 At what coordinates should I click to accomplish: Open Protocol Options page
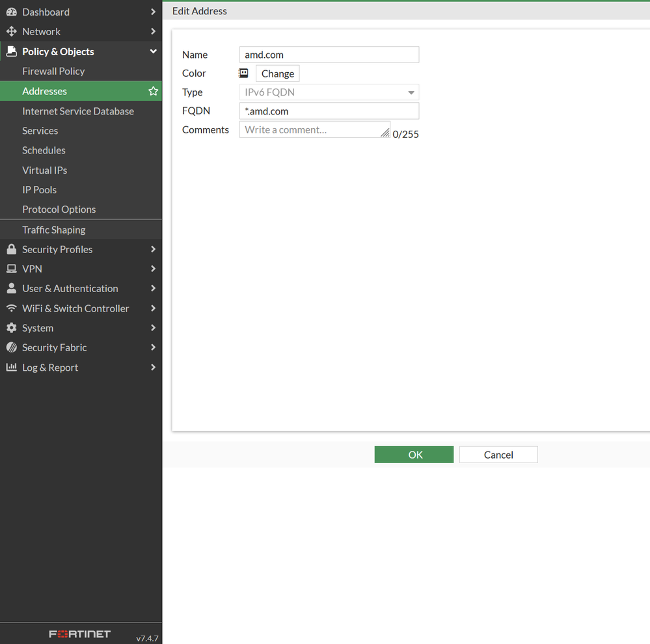pyautogui.click(x=81, y=209)
